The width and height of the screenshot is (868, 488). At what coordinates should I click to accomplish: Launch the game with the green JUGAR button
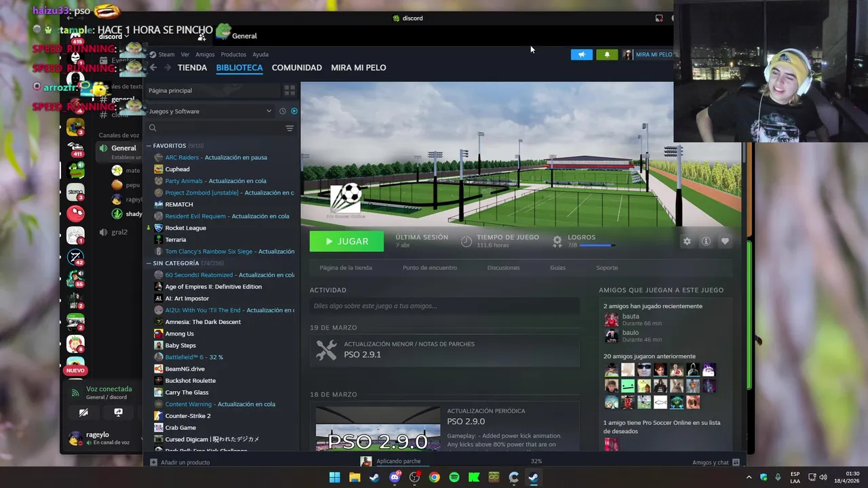pos(347,241)
